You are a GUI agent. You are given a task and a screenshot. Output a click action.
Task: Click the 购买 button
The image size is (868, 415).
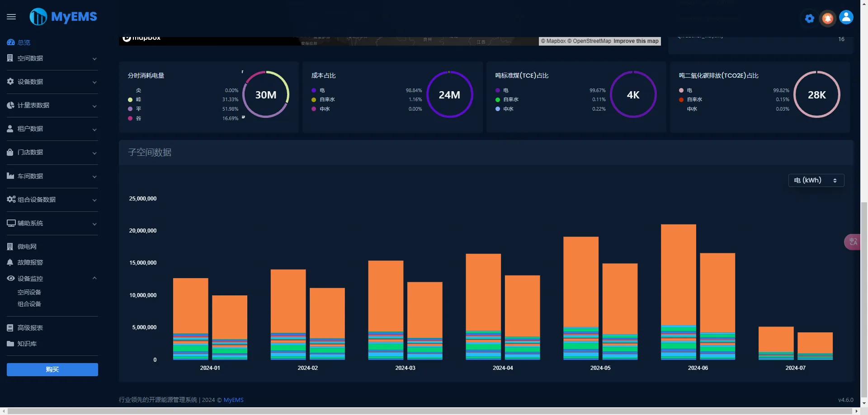click(x=52, y=369)
